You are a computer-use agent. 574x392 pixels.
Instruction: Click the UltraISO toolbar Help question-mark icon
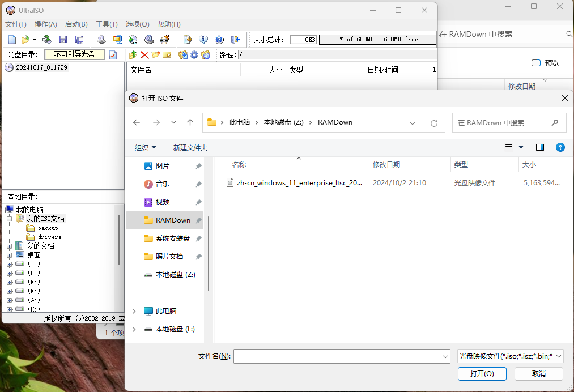pos(219,40)
